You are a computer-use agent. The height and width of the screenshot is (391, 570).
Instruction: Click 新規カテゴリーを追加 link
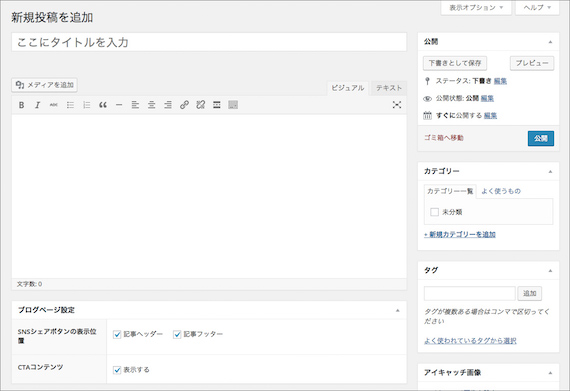pos(460,234)
